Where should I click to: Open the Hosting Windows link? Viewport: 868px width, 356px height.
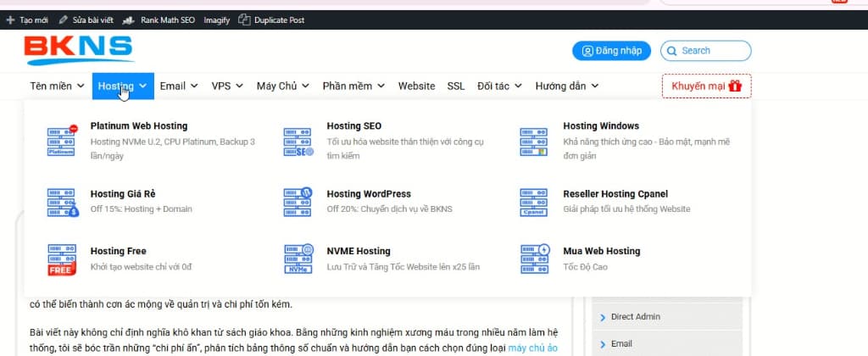point(601,126)
